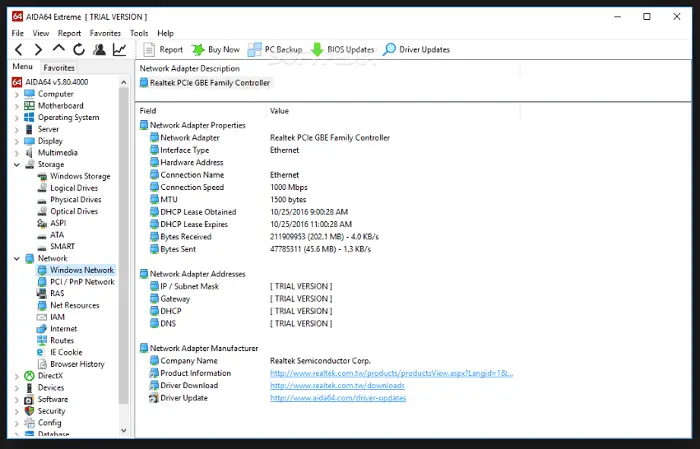
Task: Expand the Computer tree node
Action: pyautogui.click(x=17, y=94)
